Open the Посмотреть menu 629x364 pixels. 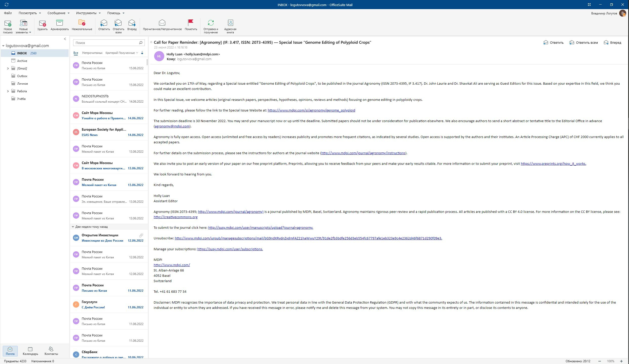(29, 13)
